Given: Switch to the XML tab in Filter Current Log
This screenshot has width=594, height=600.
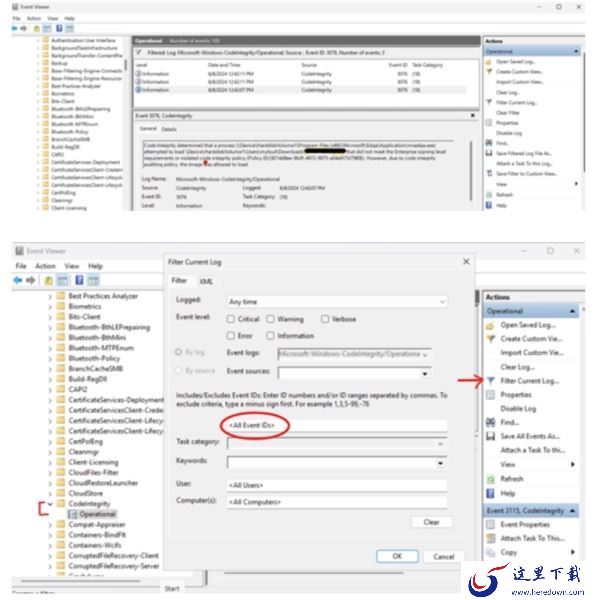Looking at the screenshot, I should pyautogui.click(x=206, y=282).
